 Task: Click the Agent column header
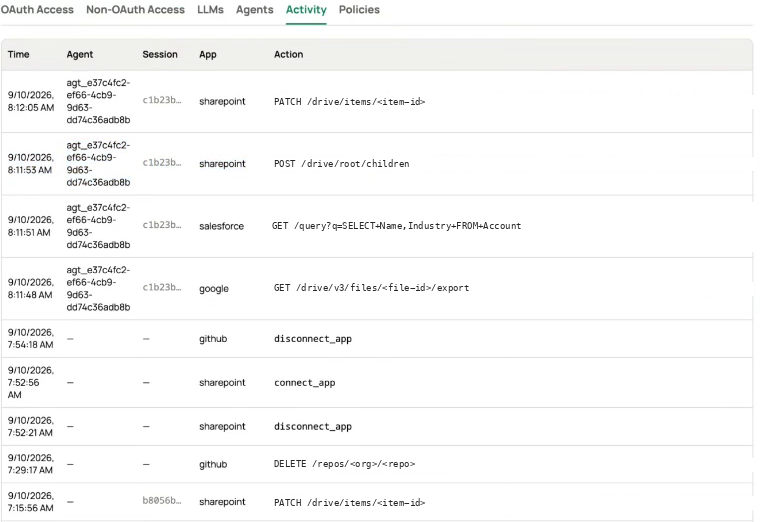click(80, 54)
